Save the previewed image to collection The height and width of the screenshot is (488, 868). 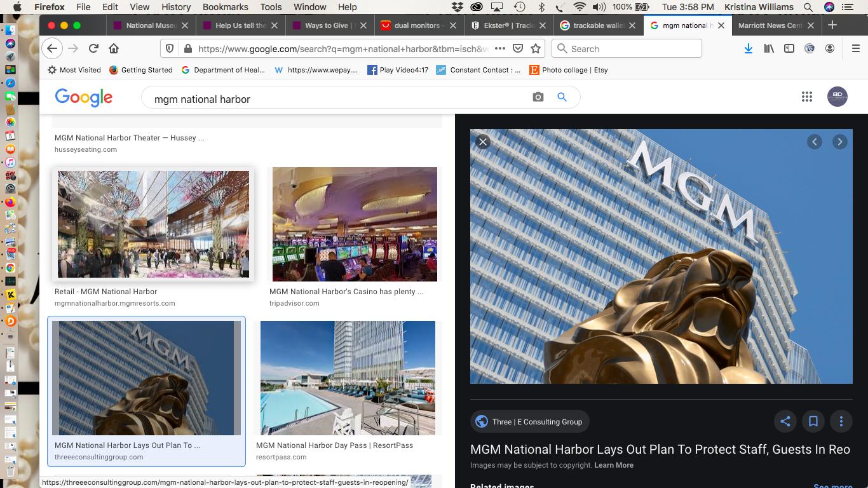(813, 421)
